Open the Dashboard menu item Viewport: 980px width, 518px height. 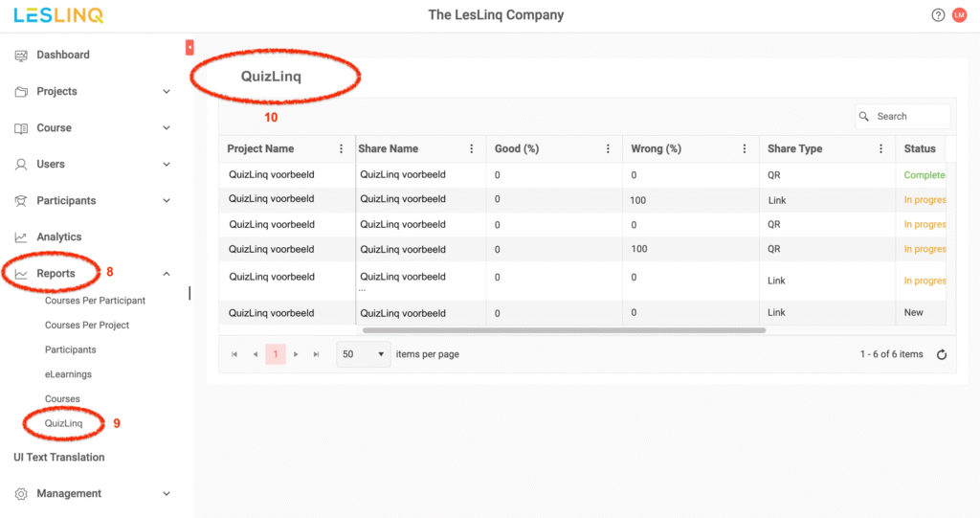(x=63, y=56)
